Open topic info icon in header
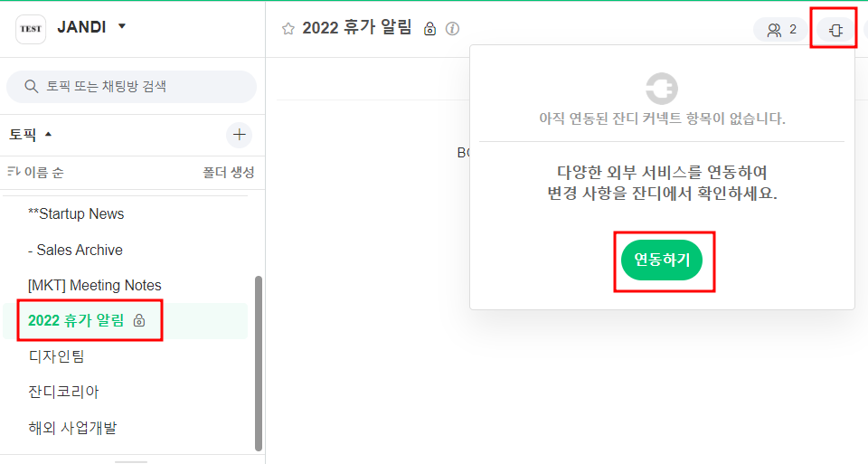 click(452, 29)
